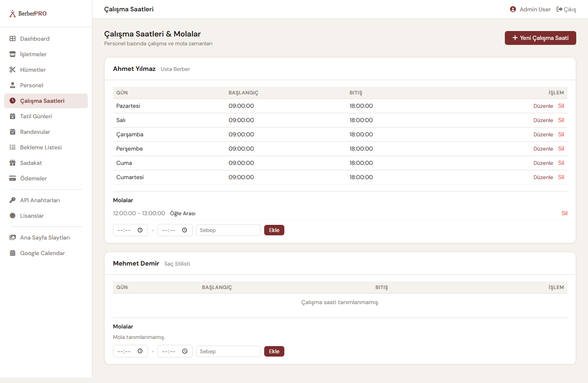Click the Çalışma Saatleri clock icon
This screenshot has width=588, height=383.
(13, 101)
